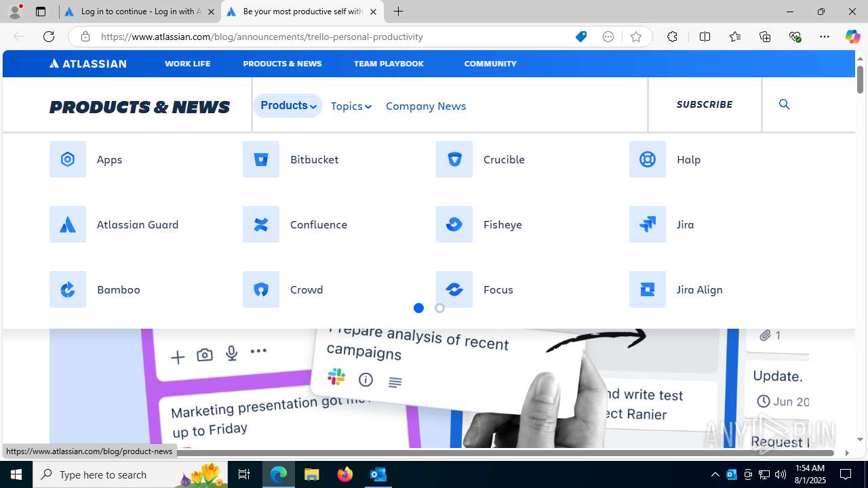This screenshot has height=488, width=868.
Task: Switch to the Log in to continue tab
Action: (139, 12)
